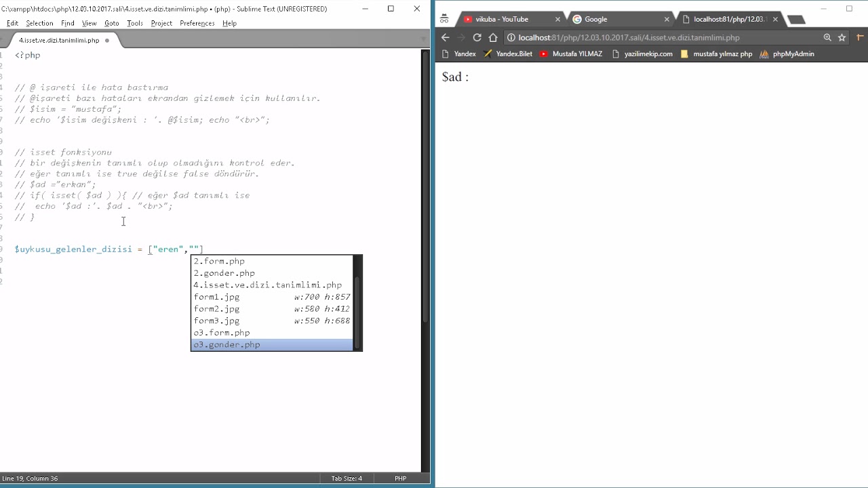The width and height of the screenshot is (868, 488).
Task: Click the Chrome address bar URL
Action: click(629, 37)
